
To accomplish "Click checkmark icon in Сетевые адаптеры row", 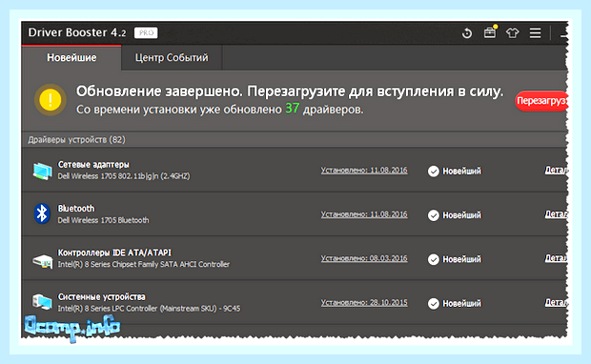I will point(434,172).
